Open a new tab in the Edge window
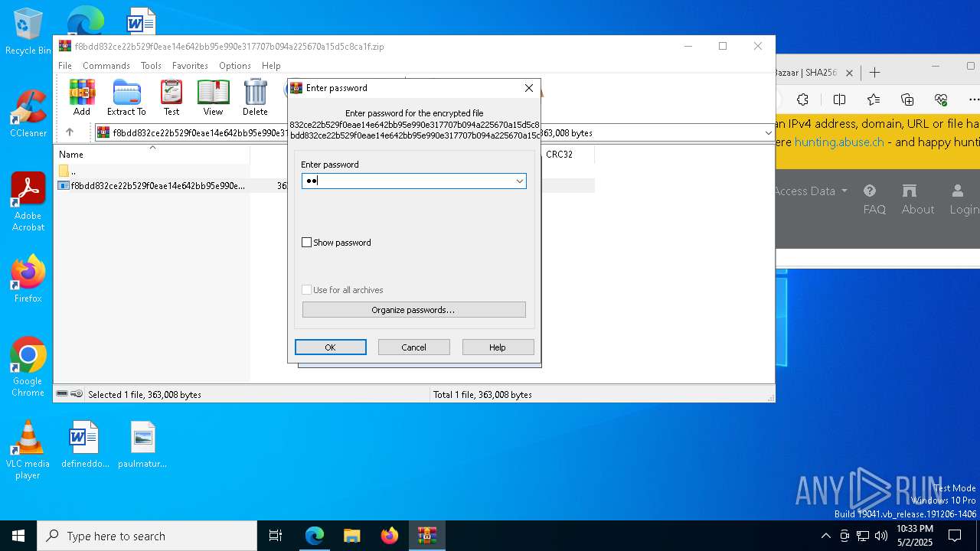The image size is (980, 551). 874,73
